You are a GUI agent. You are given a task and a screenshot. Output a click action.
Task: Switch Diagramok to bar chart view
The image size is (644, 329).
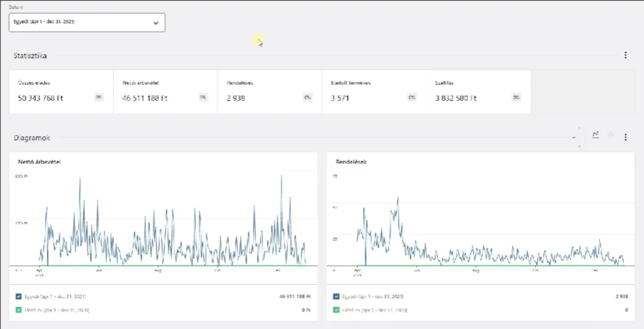tap(610, 135)
